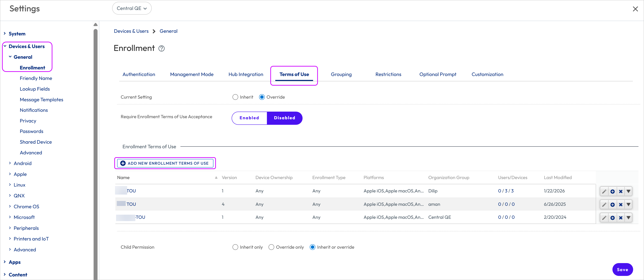The image size is (644, 280).
Task: Choose Inherit only child permission
Action: 235,247
